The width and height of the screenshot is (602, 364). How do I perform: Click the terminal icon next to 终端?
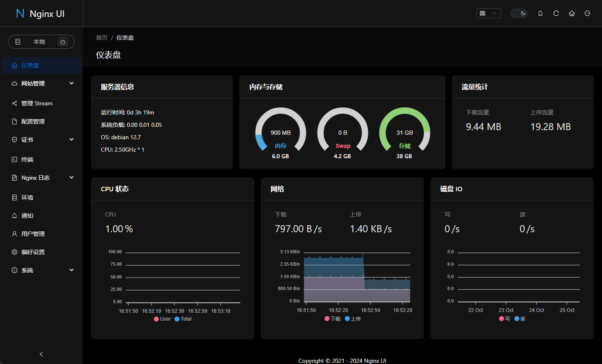coord(14,159)
